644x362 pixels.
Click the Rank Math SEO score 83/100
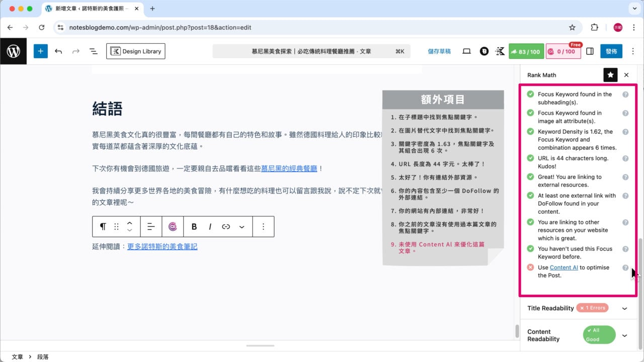(526, 51)
